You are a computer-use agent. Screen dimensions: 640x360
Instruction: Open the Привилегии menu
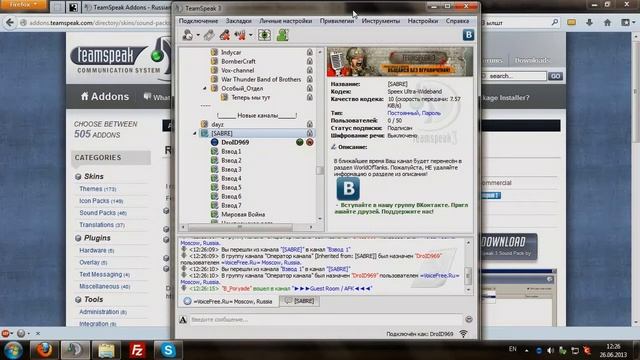(x=337, y=21)
